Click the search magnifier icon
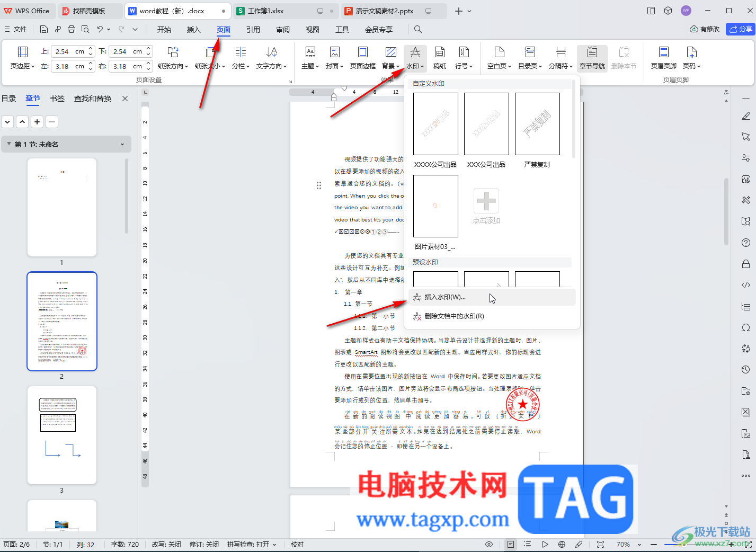This screenshot has width=756, height=552. pos(418,29)
